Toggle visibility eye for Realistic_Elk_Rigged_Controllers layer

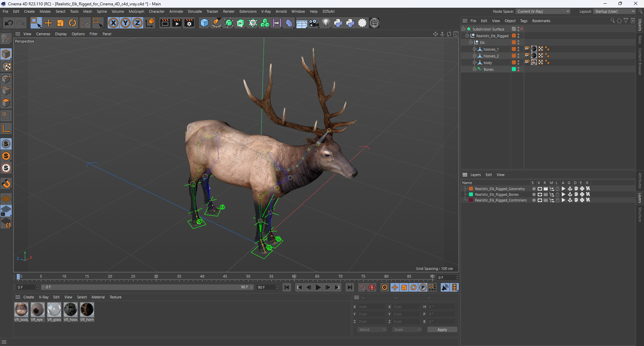(x=540, y=200)
